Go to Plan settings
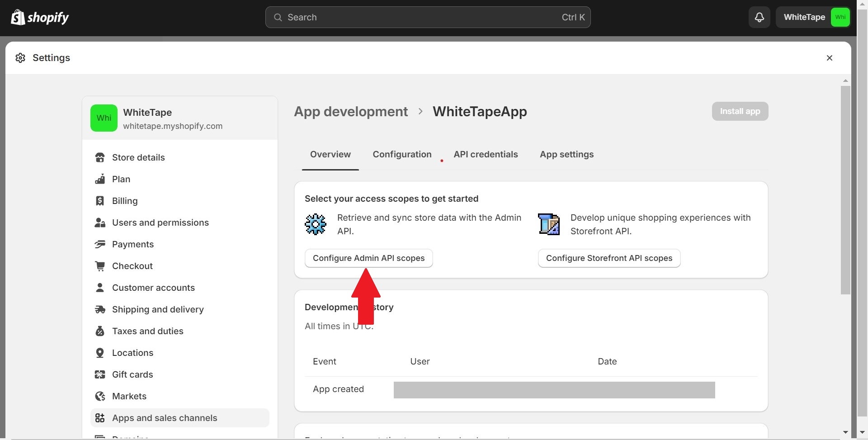This screenshot has height=440, width=868. click(x=180, y=179)
